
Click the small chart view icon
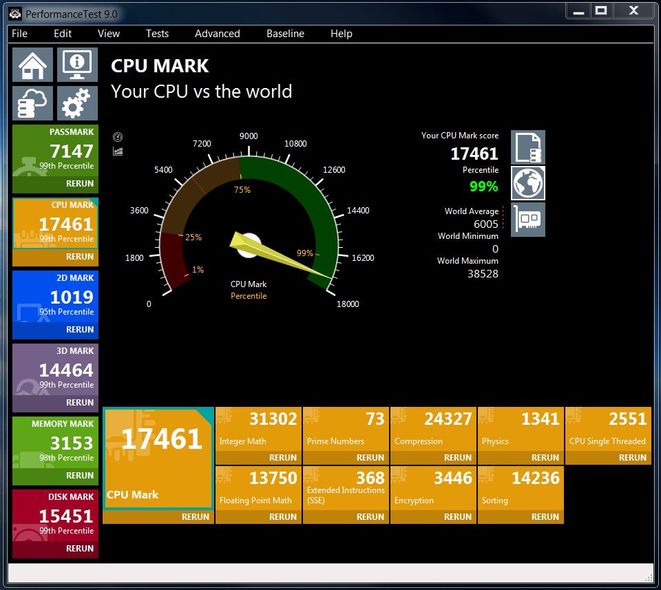point(118,151)
